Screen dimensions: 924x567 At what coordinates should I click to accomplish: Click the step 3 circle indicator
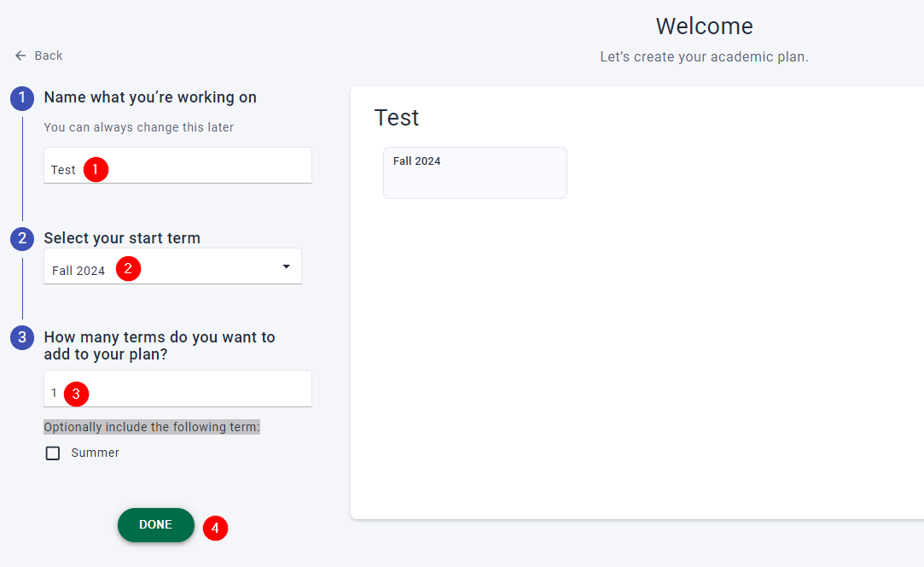pyautogui.click(x=22, y=337)
